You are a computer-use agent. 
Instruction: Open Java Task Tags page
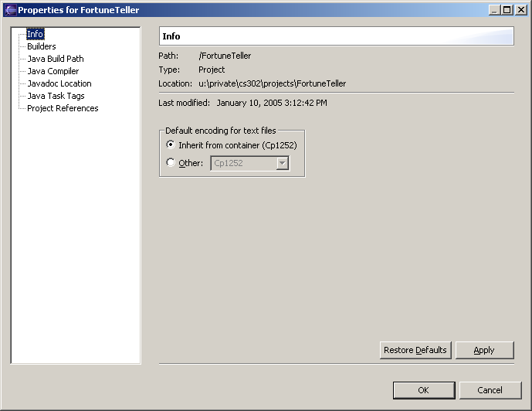point(56,96)
